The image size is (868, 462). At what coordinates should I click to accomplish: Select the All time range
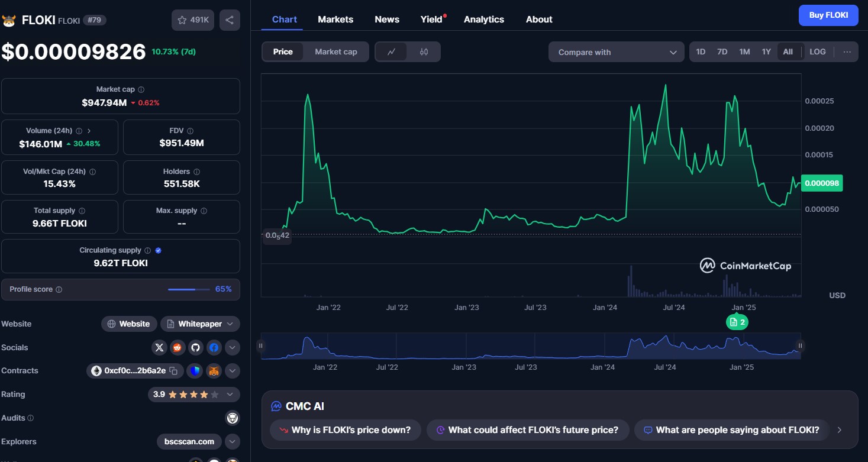pos(788,52)
